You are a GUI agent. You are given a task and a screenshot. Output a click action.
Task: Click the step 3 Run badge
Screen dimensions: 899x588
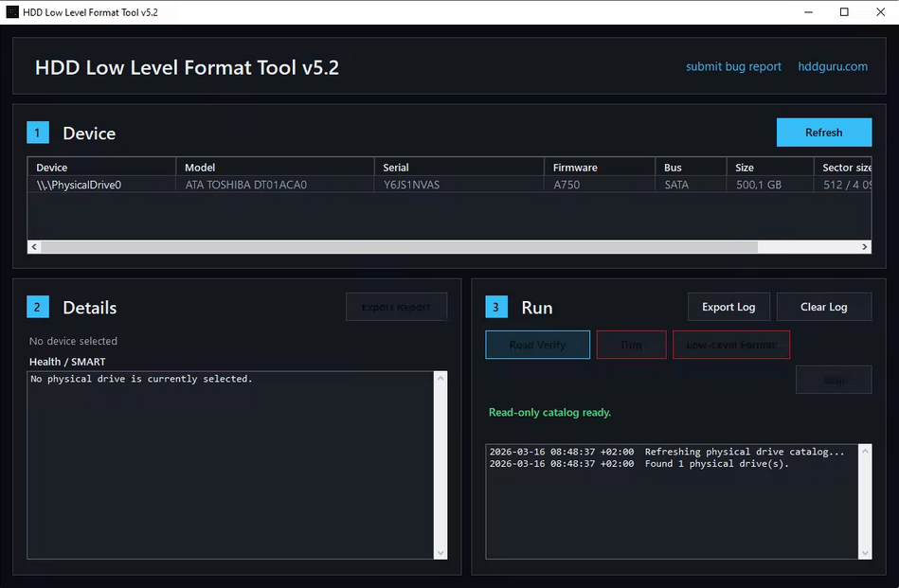click(x=496, y=307)
